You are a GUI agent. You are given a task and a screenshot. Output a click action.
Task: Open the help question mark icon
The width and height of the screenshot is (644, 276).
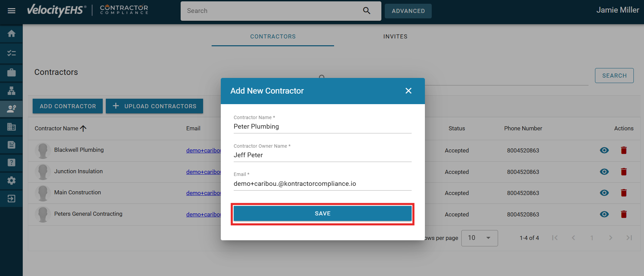click(11, 163)
